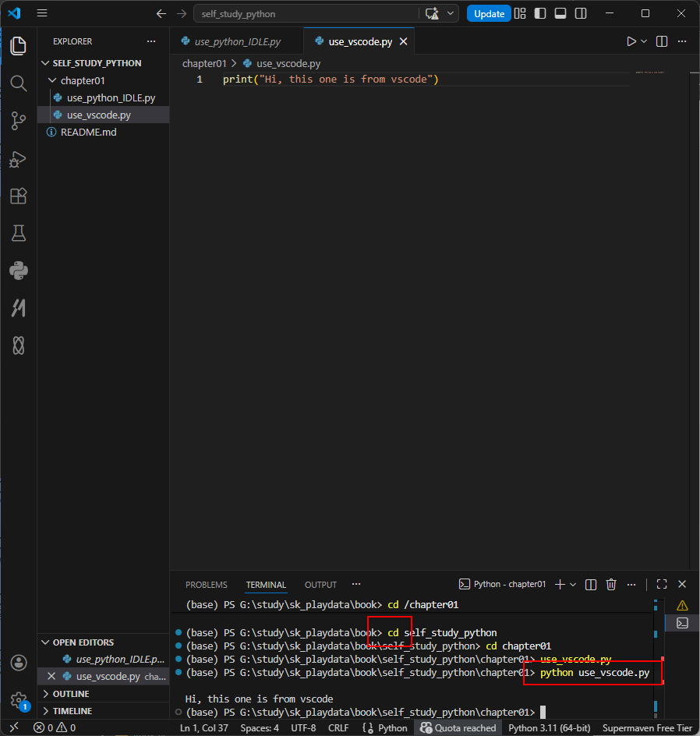
Task: Select Python 3.11 (64-bit) interpreter
Action: pyautogui.click(x=549, y=728)
